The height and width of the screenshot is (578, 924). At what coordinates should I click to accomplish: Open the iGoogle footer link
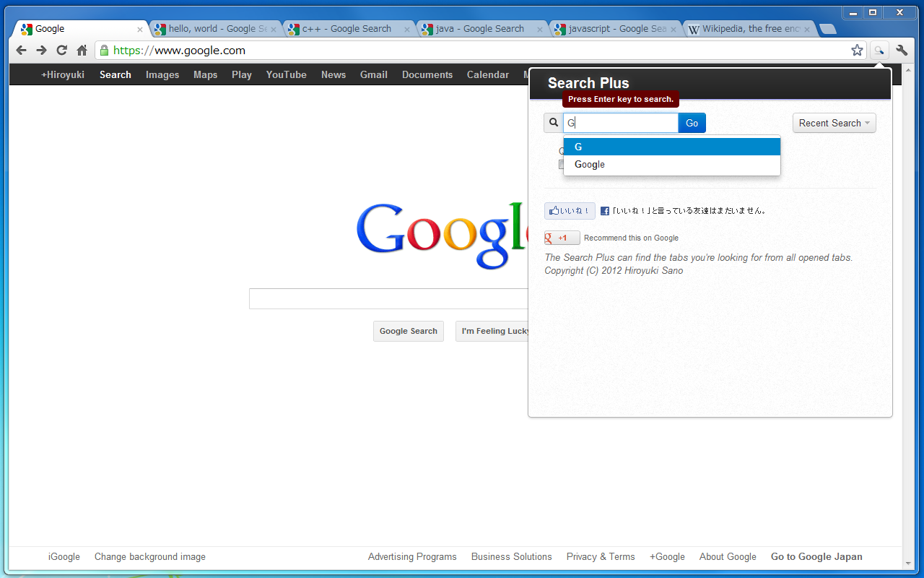[64, 556]
